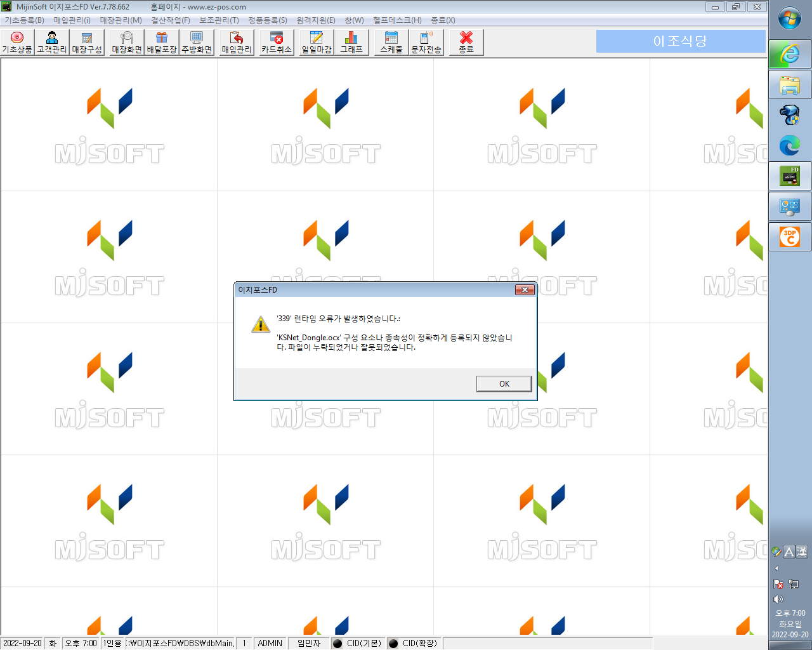
Task: Click the database path in status bar
Action: click(x=181, y=643)
